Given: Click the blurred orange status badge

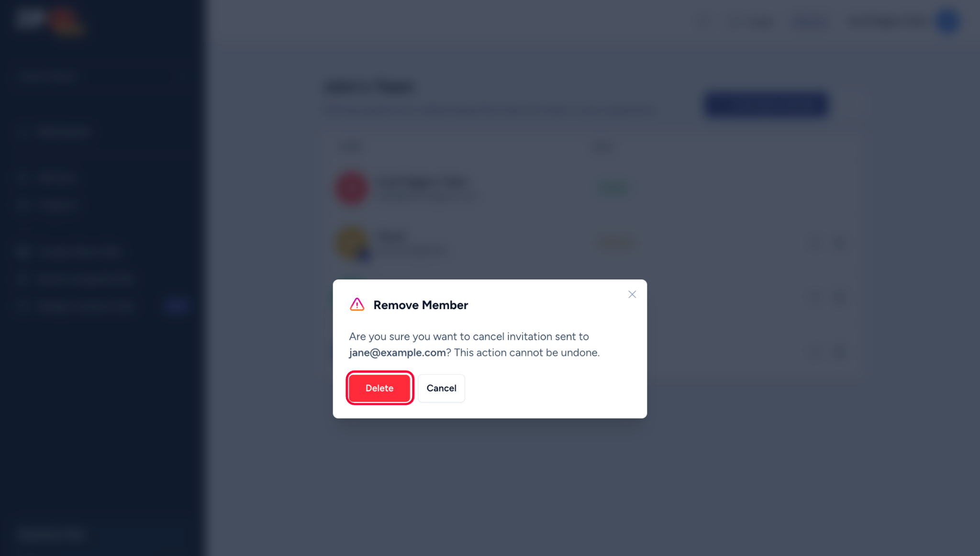Looking at the screenshot, I should (616, 243).
